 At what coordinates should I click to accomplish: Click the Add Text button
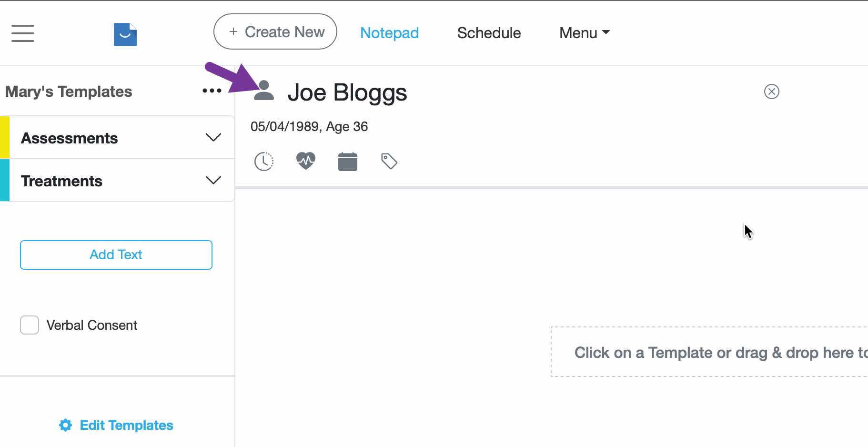pyautogui.click(x=116, y=255)
